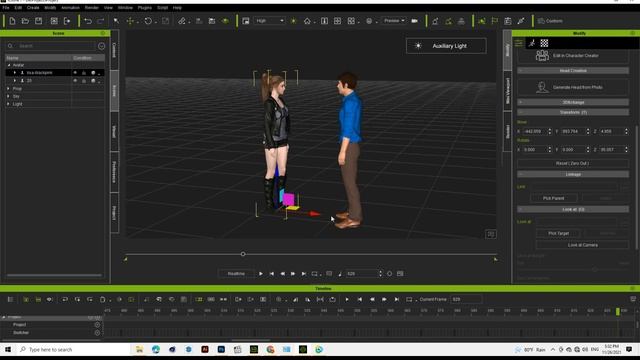Open Photoshop from the taskbar
This screenshot has width=640, height=360.
pyautogui.click(x=221, y=349)
